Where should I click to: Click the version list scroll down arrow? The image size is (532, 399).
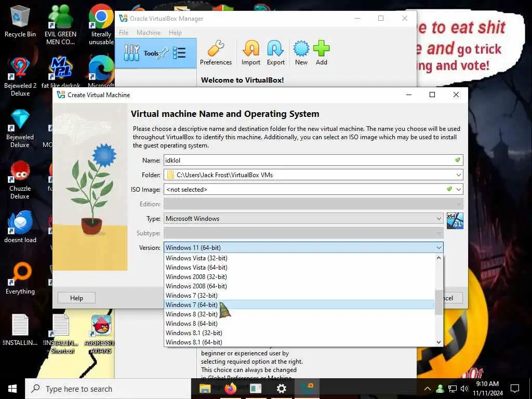438,342
